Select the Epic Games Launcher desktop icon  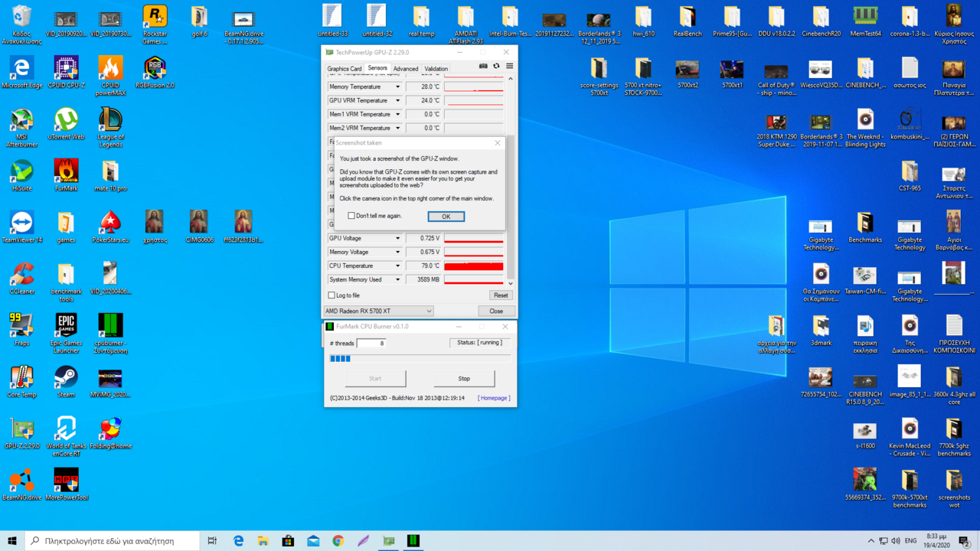pyautogui.click(x=66, y=334)
